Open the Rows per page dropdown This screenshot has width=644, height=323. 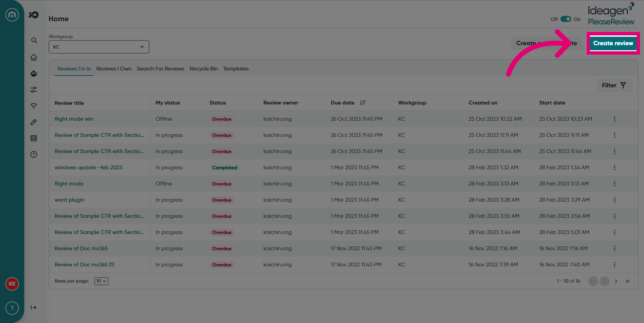click(101, 281)
